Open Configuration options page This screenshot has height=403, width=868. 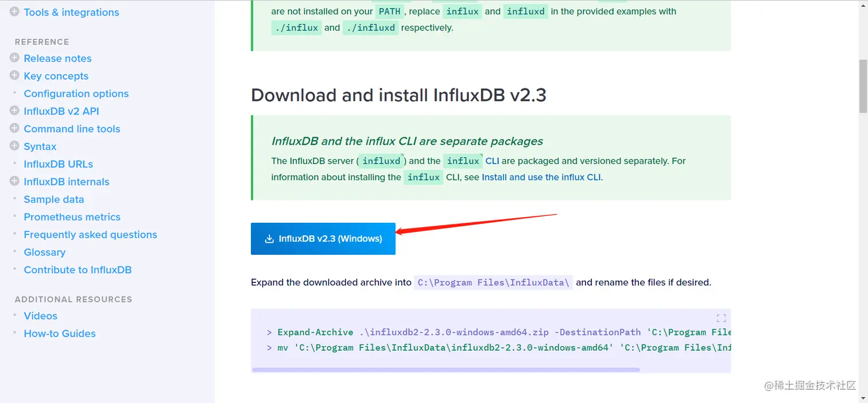point(76,94)
